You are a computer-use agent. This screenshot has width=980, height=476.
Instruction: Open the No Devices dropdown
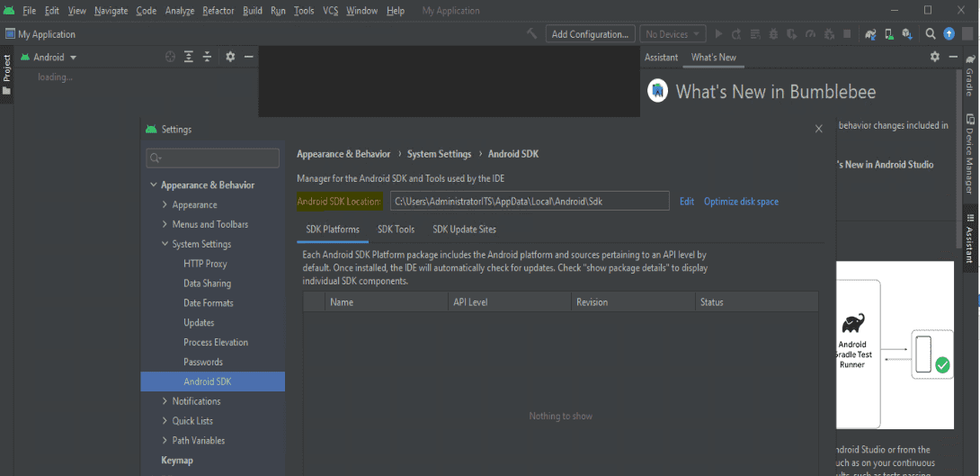pyautogui.click(x=673, y=34)
